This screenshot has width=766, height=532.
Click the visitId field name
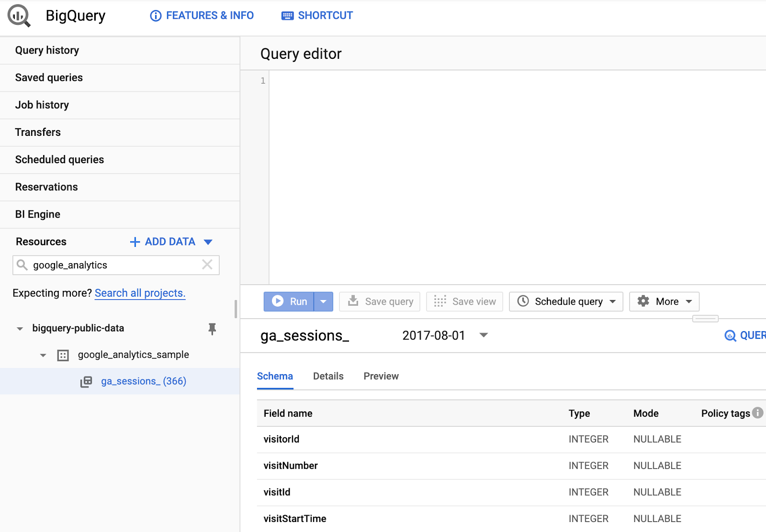pyautogui.click(x=277, y=492)
